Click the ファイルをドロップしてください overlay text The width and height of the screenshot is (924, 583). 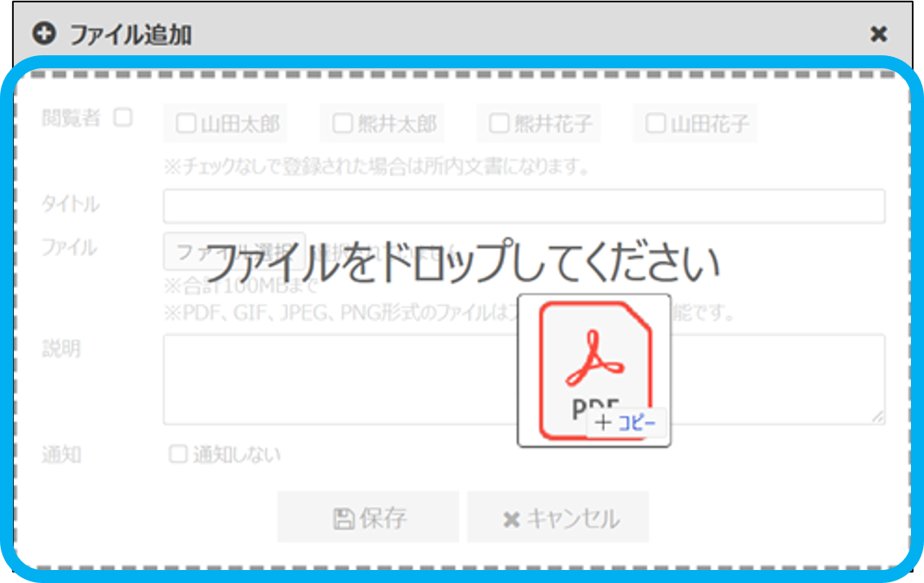pos(462,262)
